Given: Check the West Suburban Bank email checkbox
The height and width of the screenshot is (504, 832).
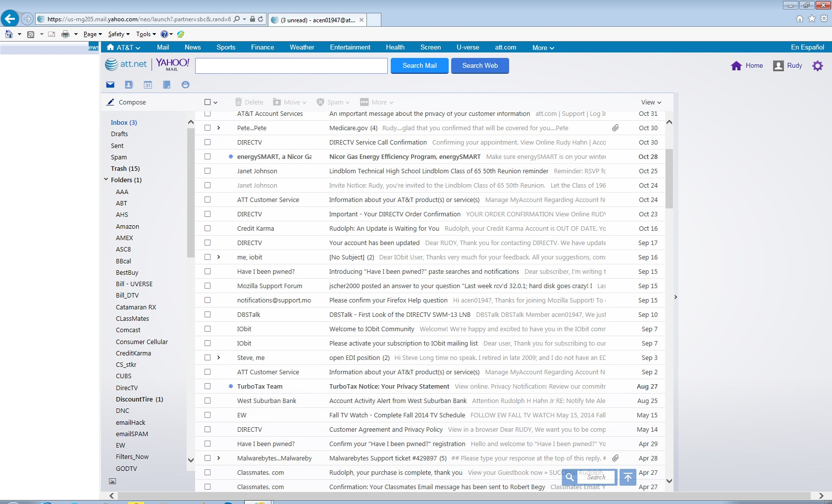Looking at the screenshot, I should click(x=208, y=401).
